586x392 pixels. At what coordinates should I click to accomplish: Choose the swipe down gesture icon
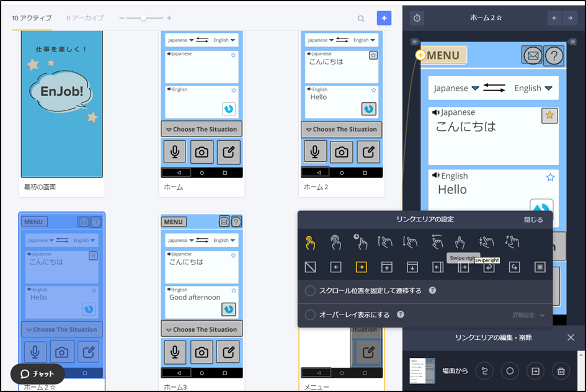(x=411, y=242)
